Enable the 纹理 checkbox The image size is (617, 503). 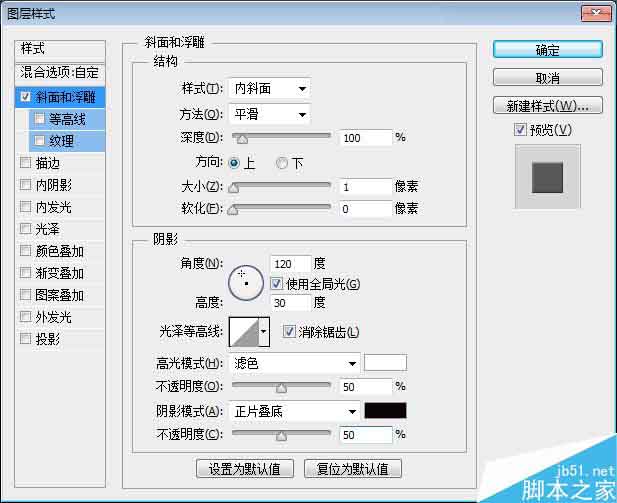click(x=39, y=141)
